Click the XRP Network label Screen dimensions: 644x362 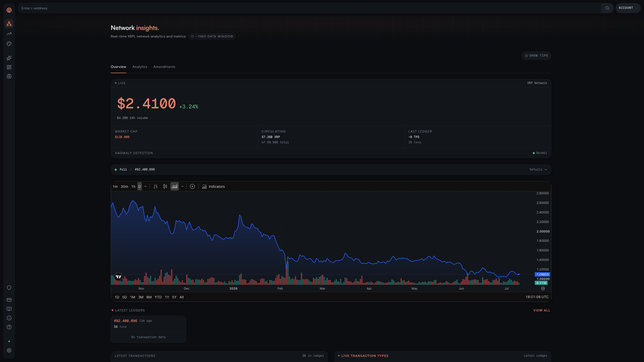click(537, 83)
